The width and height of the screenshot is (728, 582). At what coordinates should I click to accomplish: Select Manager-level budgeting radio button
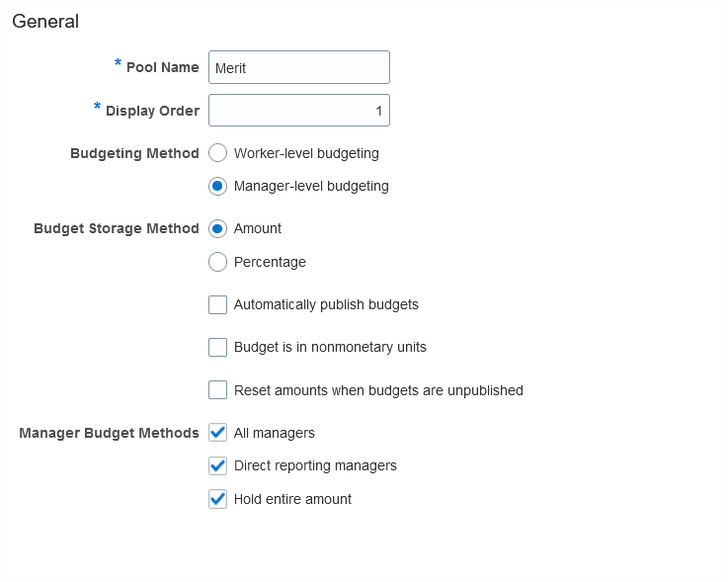point(218,186)
